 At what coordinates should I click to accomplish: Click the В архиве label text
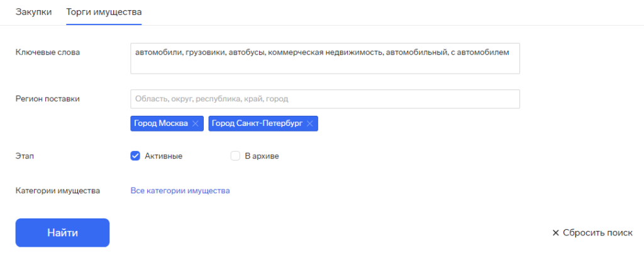pyautogui.click(x=262, y=156)
